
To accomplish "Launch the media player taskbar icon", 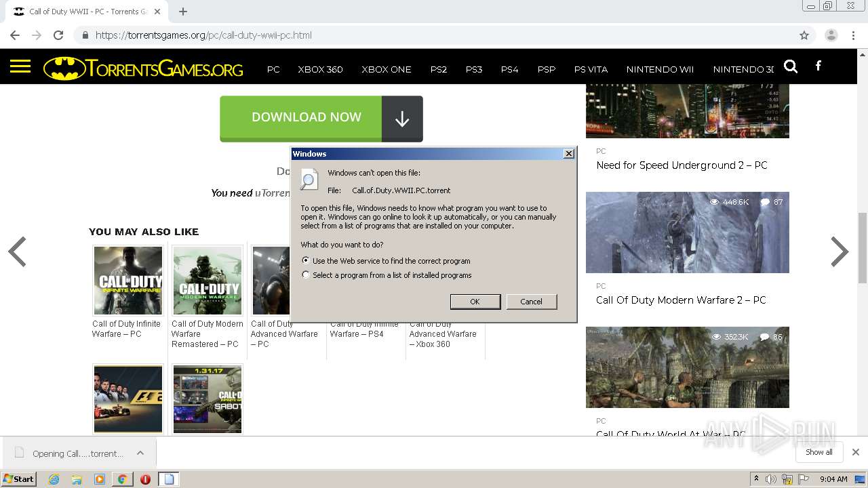I will (100, 479).
